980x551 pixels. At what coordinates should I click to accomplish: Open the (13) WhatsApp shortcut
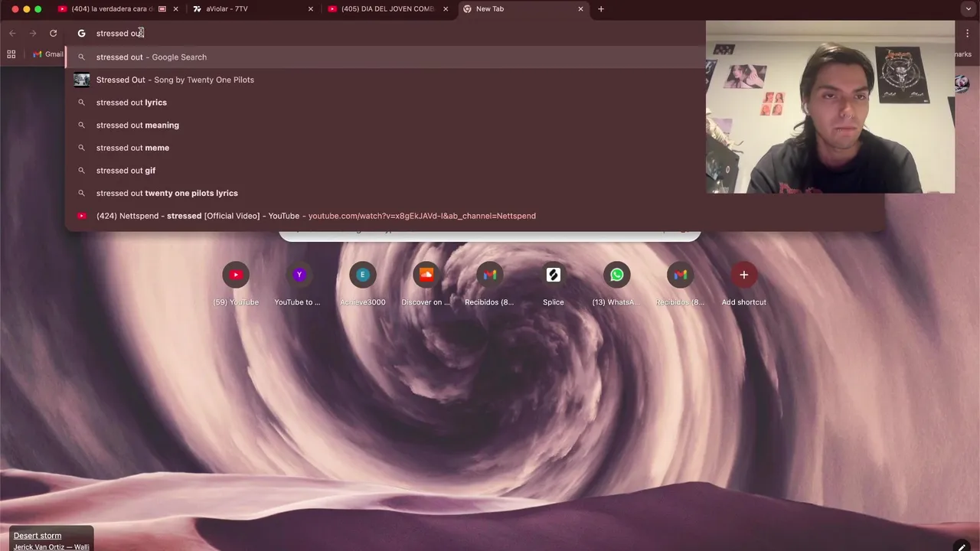click(x=616, y=284)
